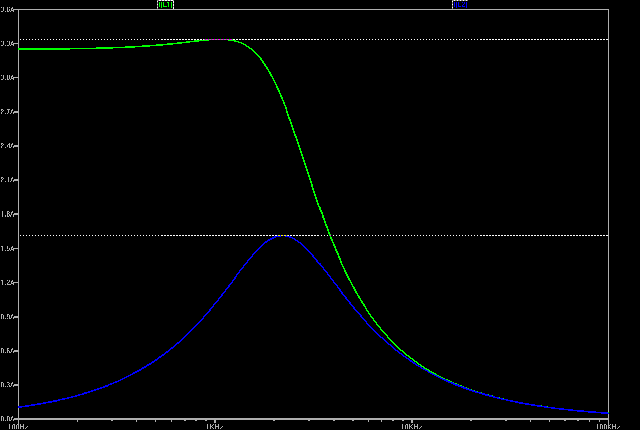
Task: Click the peak of the blue curve
Action: (x=282, y=236)
